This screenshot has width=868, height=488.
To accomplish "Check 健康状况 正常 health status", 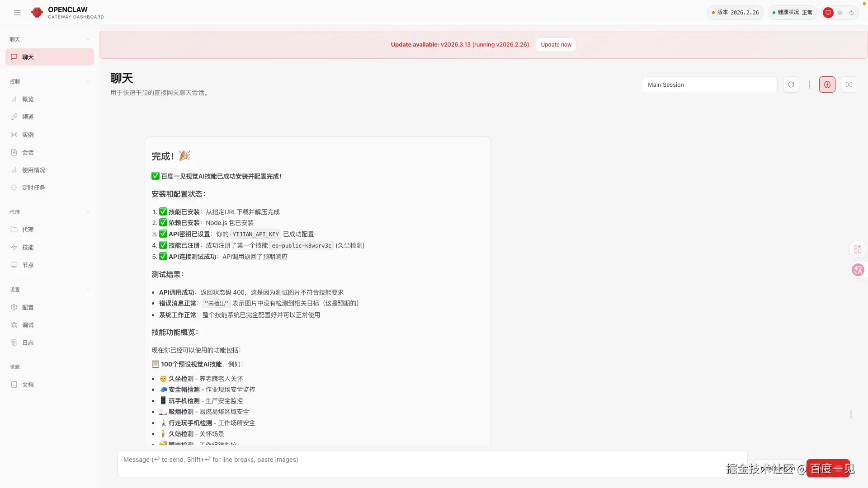I will coord(792,13).
